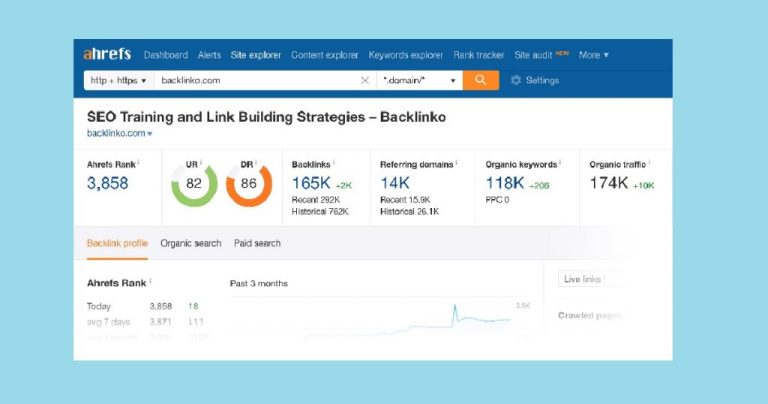Switch to the Organic search tab
The height and width of the screenshot is (404, 768).
pyautogui.click(x=191, y=243)
